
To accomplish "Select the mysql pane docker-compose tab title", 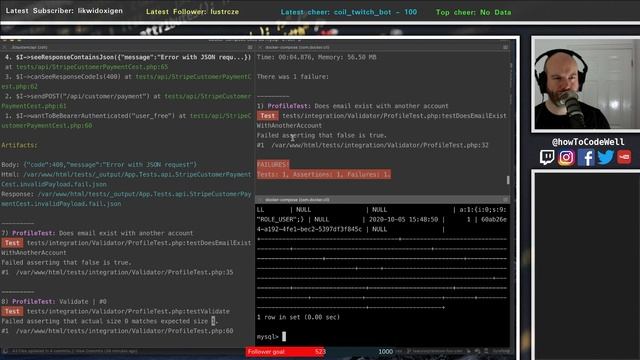I will [297, 200].
